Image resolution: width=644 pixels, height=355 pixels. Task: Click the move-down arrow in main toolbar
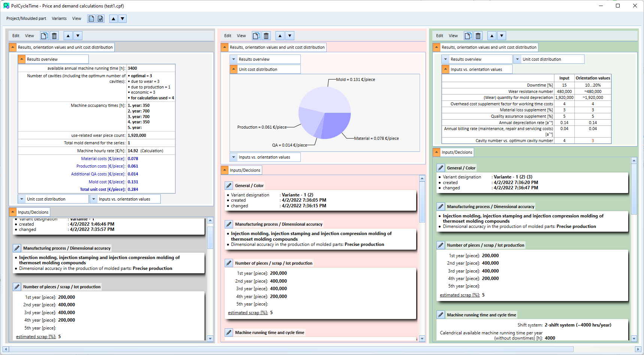(x=123, y=19)
